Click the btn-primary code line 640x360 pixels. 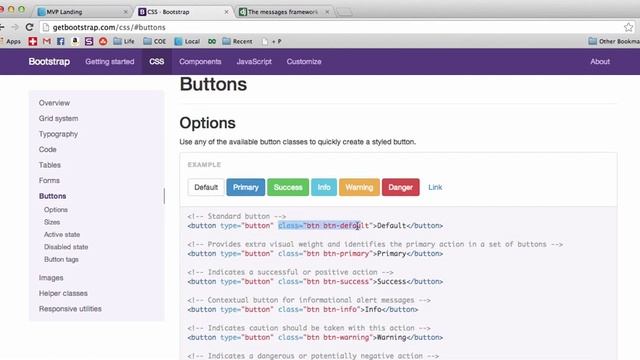315,253
